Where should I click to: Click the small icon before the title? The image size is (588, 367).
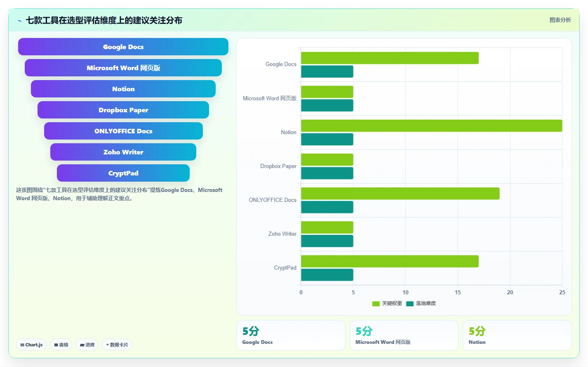19,21
